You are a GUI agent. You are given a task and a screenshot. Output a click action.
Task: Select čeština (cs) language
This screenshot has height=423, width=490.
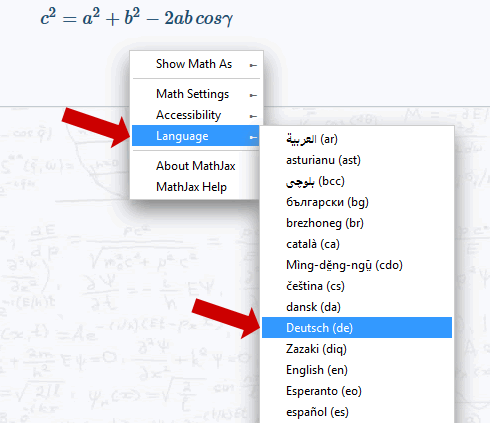point(357,286)
